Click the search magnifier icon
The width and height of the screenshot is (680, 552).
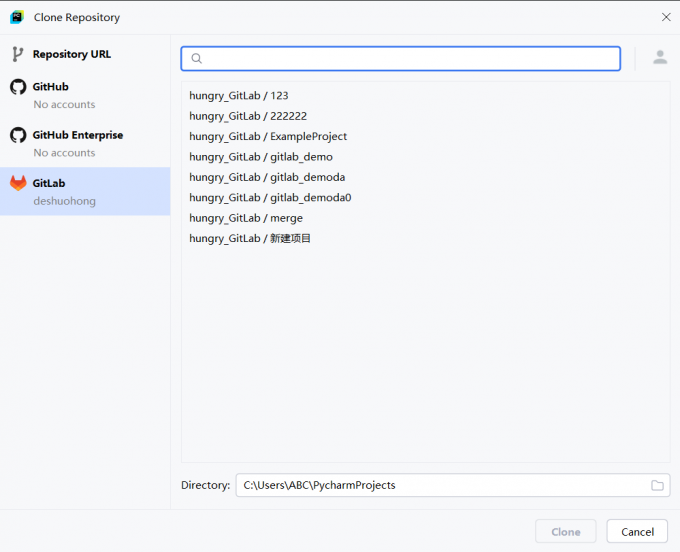click(x=197, y=59)
